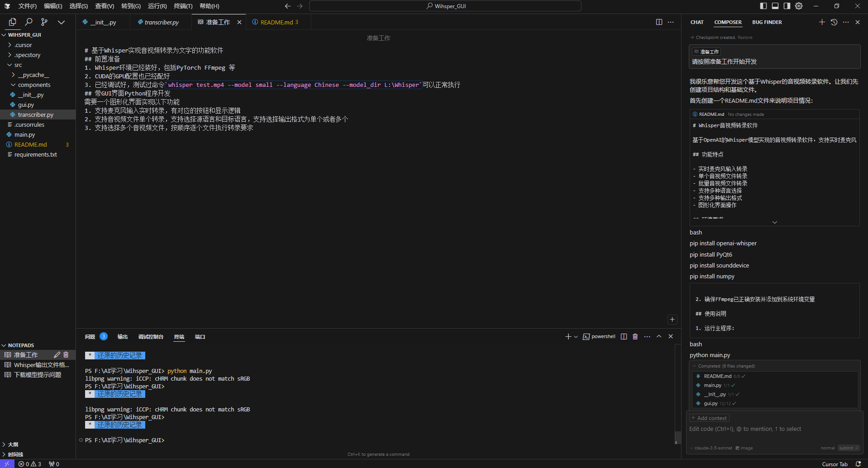Image resolution: width=868 pixels, height=468 pixels.
Task: Open the Source Control view icon
Action: (44, 22)
